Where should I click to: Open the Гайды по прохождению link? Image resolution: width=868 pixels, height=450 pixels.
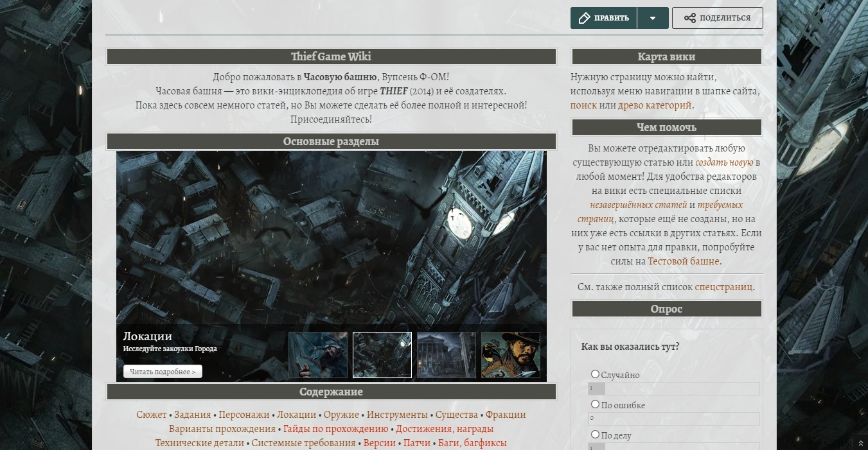coord(335,429)
